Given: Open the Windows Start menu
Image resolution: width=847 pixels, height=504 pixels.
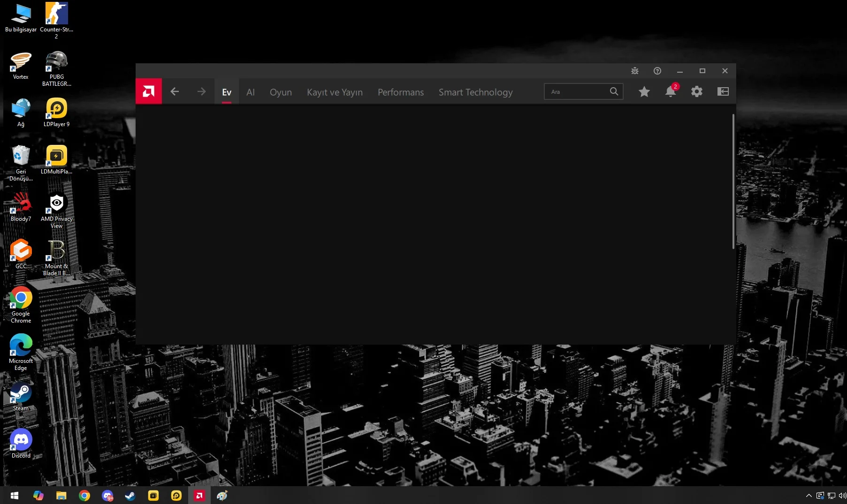Looking at the screenshot, I should tap(14, 496).
